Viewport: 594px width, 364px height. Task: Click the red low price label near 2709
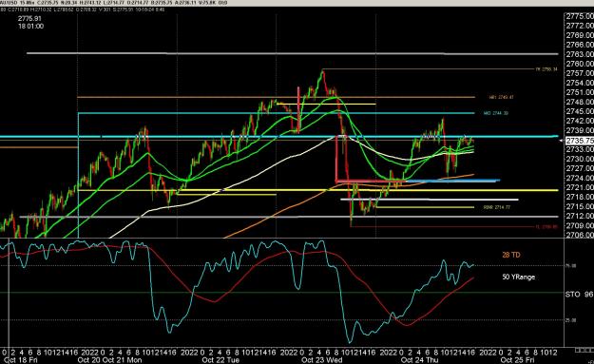[x=546, y=227]
